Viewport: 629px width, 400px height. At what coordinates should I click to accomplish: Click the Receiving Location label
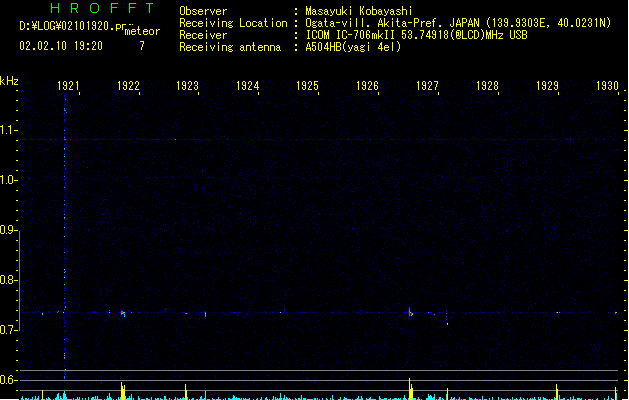click(x=233, y=23)
